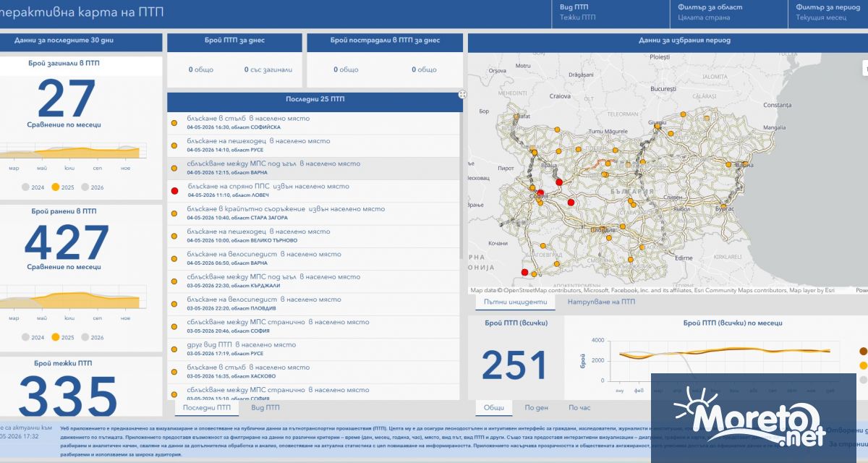Click the 335 severe accidents count

tap(67, 395)
